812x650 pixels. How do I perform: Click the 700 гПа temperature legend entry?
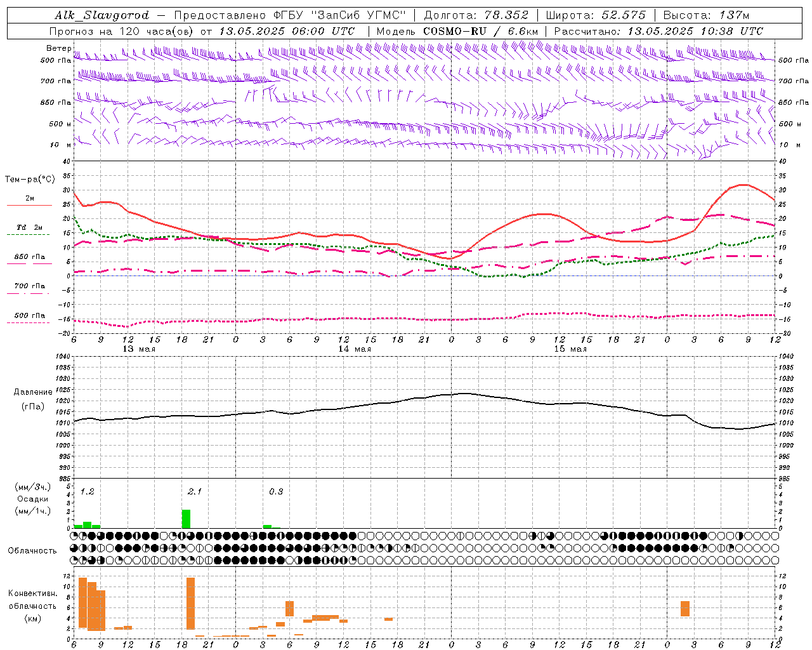click(x=29, y=286)
